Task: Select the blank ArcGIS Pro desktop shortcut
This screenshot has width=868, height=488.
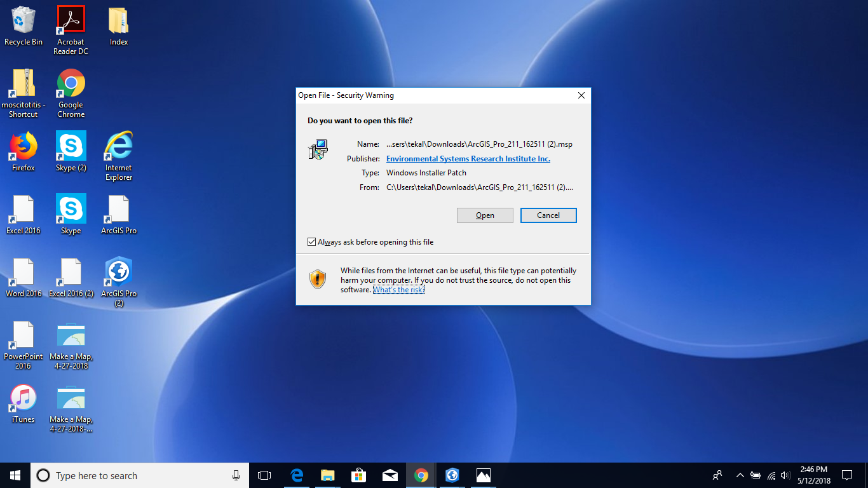Action: tap(119, 215)
